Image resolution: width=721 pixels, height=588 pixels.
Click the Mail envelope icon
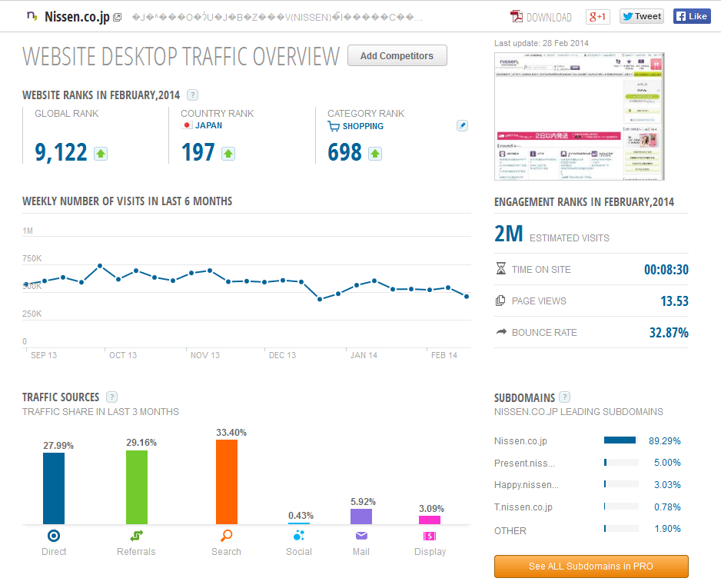[361, 536]
